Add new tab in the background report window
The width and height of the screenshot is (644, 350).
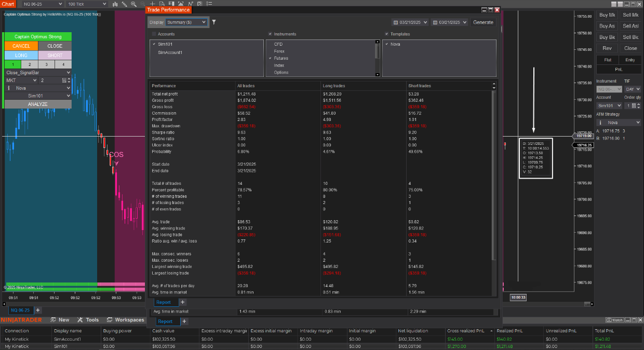[184, 321]
